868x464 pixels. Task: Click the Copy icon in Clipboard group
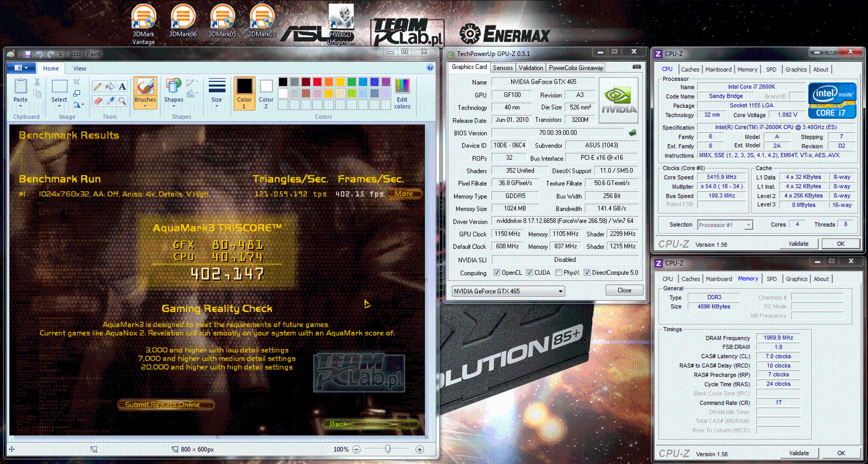coord(37,94)
